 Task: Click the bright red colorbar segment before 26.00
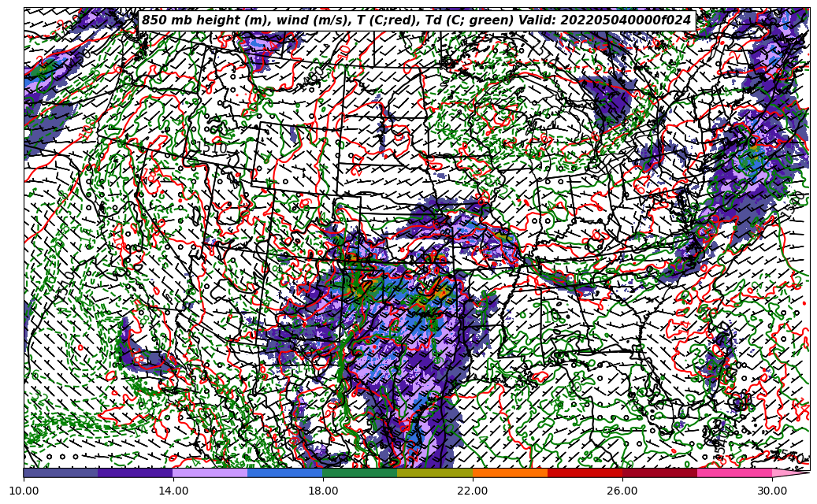click(x=585, y=472)
